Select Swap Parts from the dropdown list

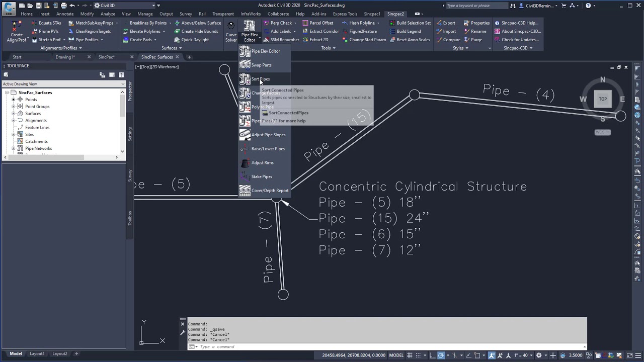[x=261, y=65]
